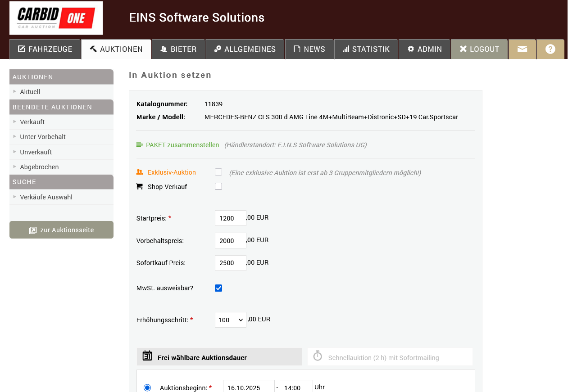This screenshot has height=392, width=568.
Task: Click the stopwatch Schnellauktion icon
Action: pyautogui.click(x=318, y=356)
